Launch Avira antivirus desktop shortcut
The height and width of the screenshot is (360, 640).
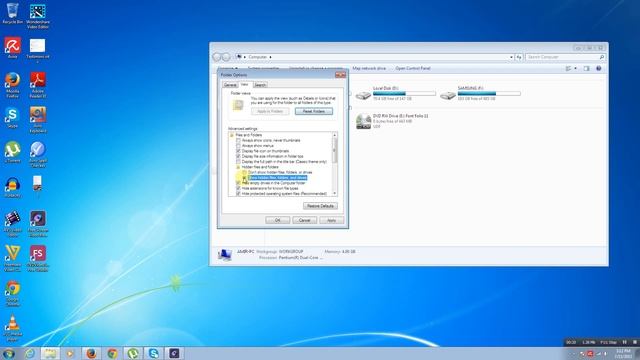coord(13,48)
